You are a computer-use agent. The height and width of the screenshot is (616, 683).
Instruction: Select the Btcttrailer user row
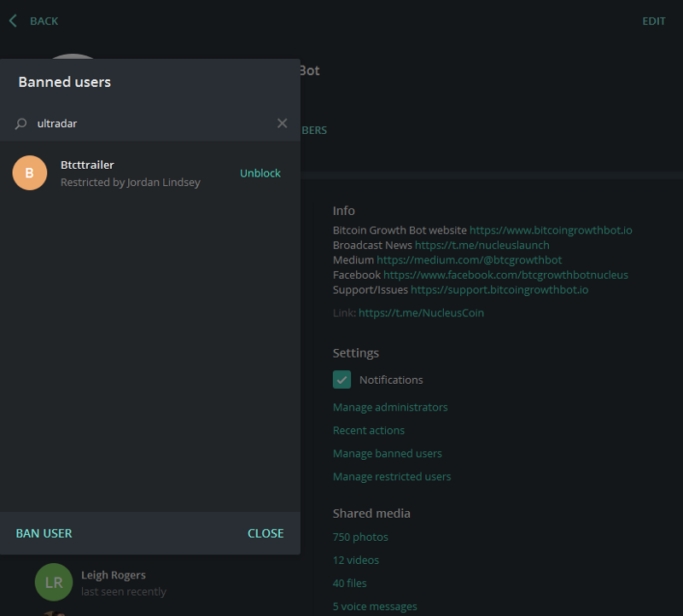(150, 173)
